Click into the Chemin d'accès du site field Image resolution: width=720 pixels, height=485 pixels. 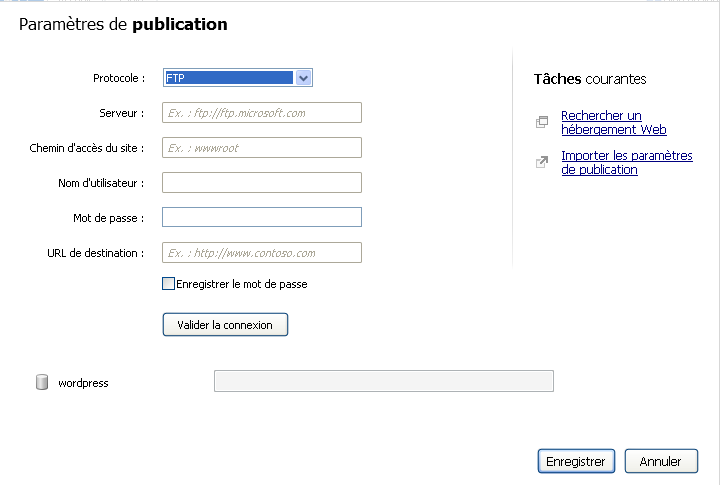tap(261, 148)
